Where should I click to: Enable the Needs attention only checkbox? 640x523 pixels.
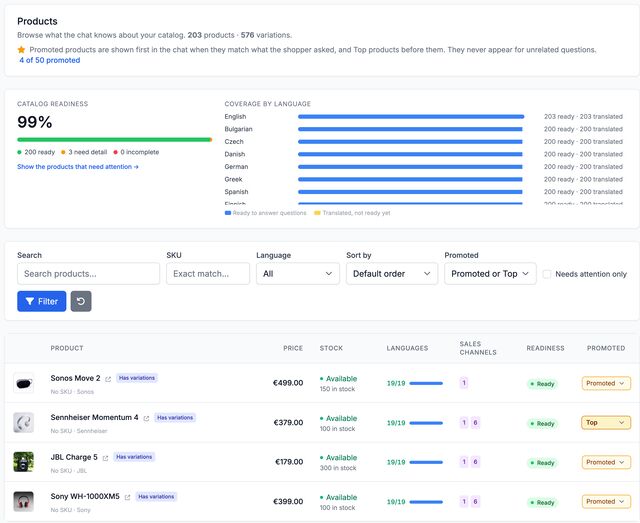tap(547, 274)
